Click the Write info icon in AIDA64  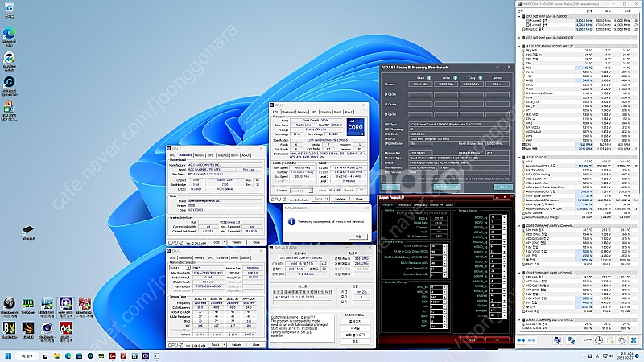(455, 77)
